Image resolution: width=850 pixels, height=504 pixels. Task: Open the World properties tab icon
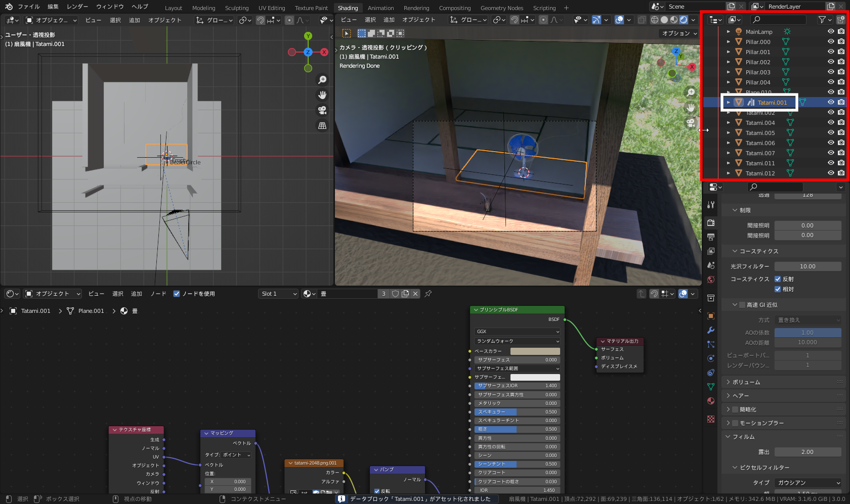711,280
